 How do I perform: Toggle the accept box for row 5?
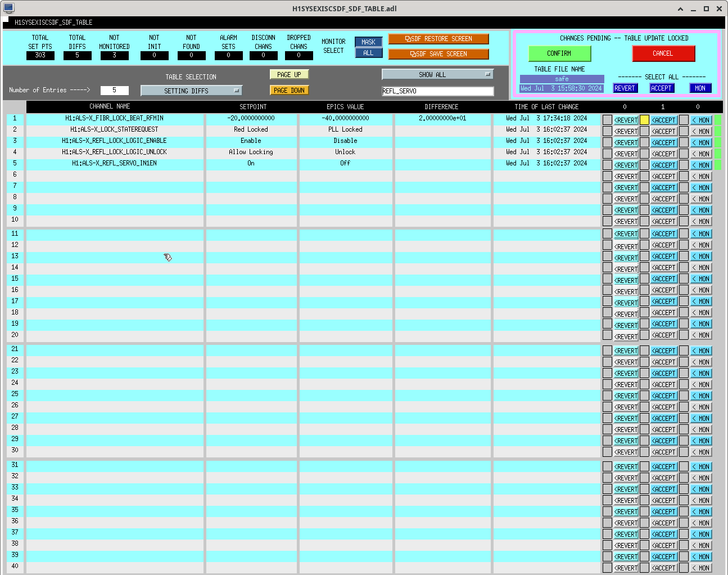(644, 165)
